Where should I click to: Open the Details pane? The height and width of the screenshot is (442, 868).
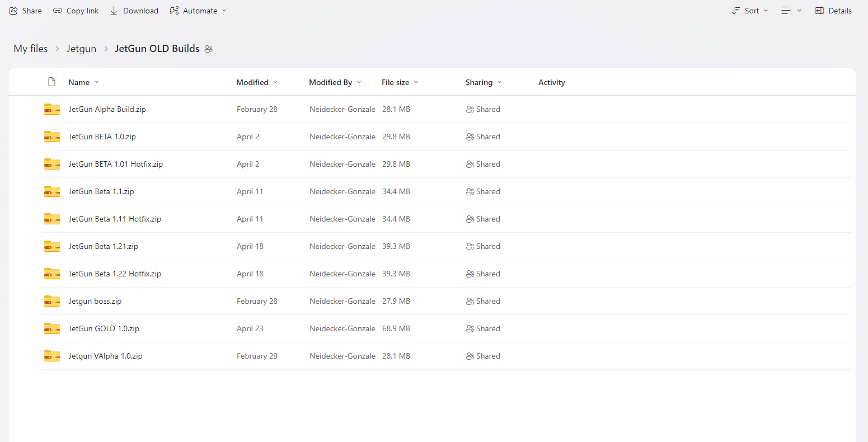tap(833, 11)
